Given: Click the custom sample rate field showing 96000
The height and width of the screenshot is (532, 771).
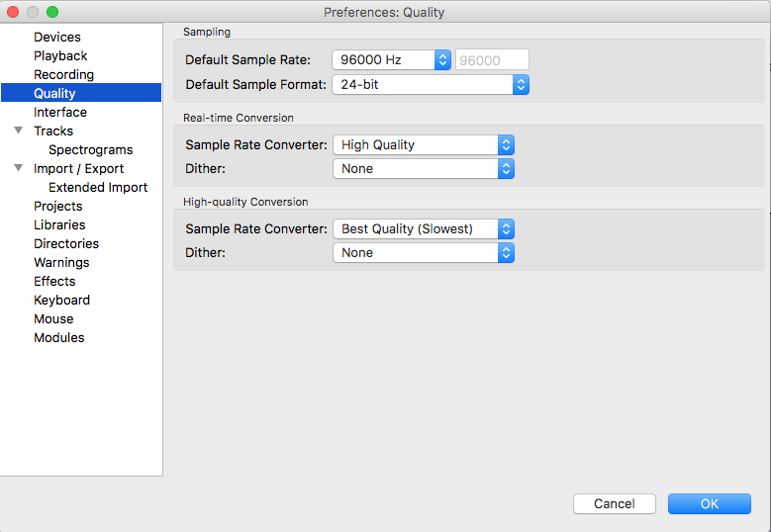Looking at the screenshot, I should [492, 60].
